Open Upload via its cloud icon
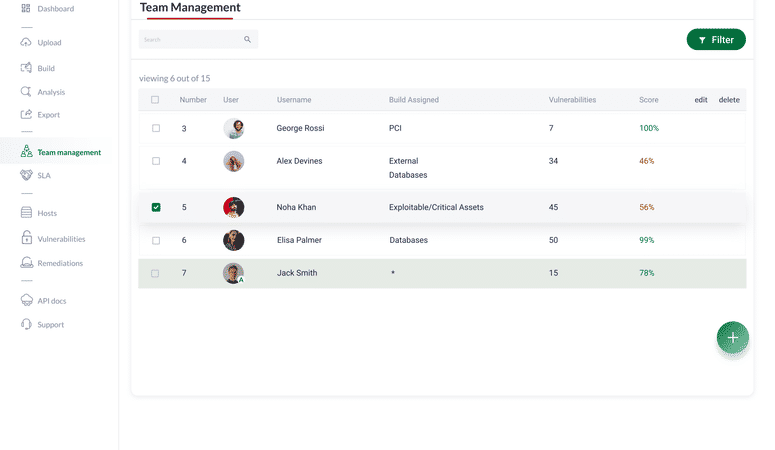Image resolution: width=775 pixels, height=450 pixels. (x=27, y=43)
